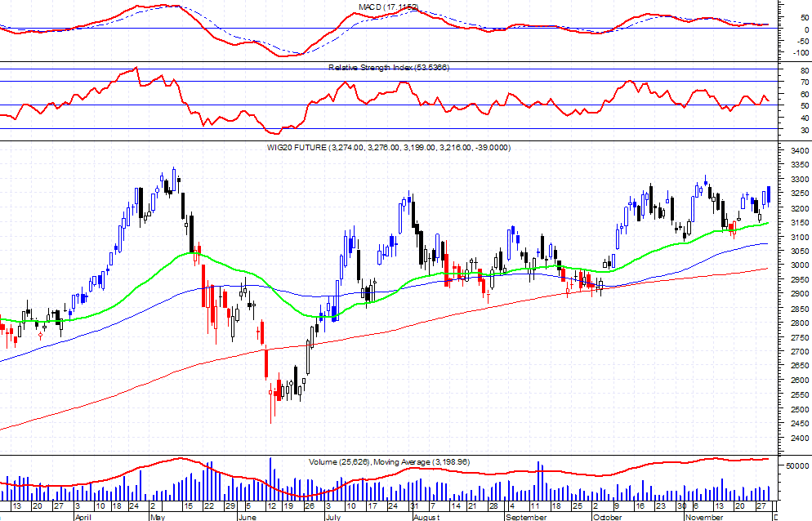
Task: Click the date label 19 on time axis
Action: 288,506
